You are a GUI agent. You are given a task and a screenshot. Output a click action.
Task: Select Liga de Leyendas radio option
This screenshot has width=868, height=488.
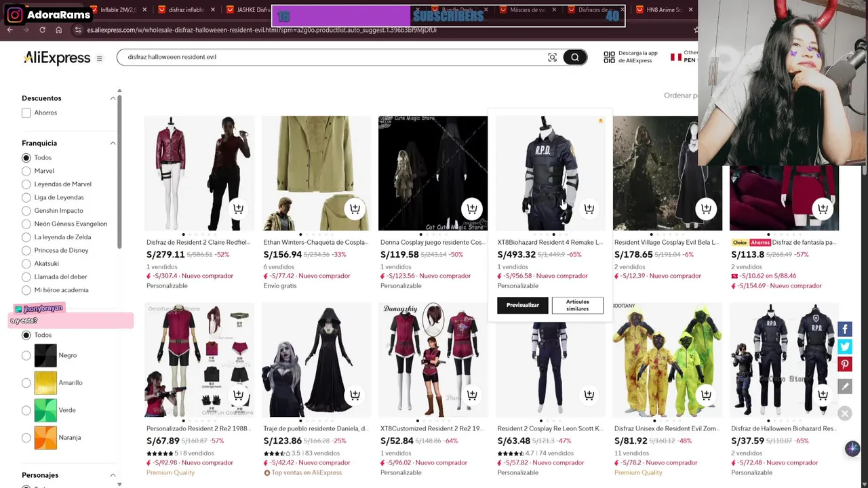tap(26, 197)
